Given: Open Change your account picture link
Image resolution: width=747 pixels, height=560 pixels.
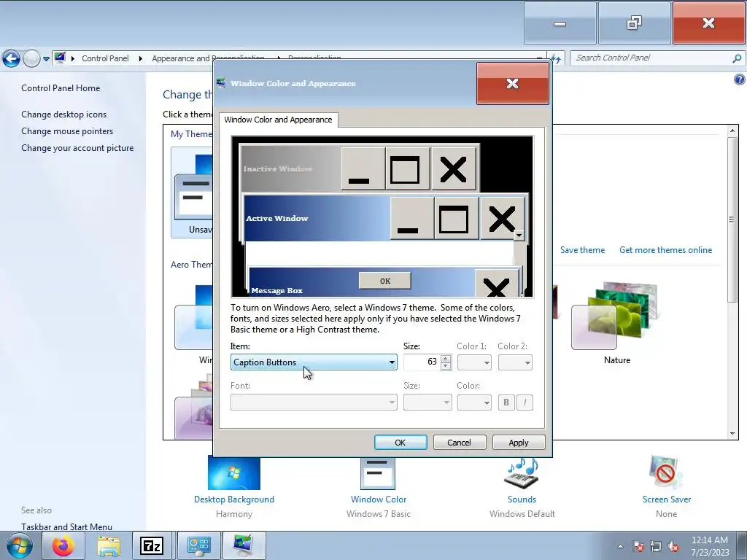Looking at the screenshot, I should coord(77,147).
